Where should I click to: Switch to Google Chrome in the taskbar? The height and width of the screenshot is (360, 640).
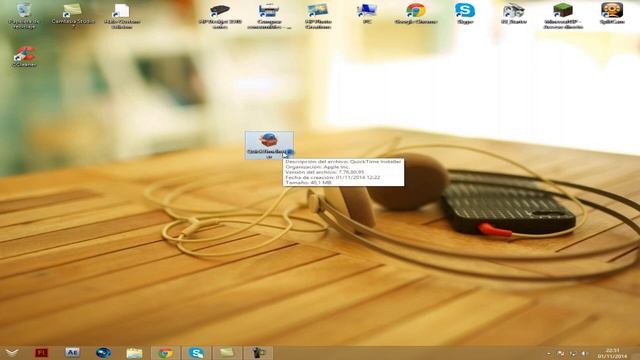(165, 353)
